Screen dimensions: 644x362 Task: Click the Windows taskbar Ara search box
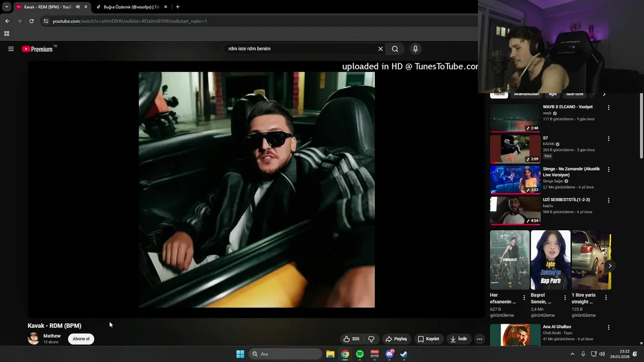point(286,354)
